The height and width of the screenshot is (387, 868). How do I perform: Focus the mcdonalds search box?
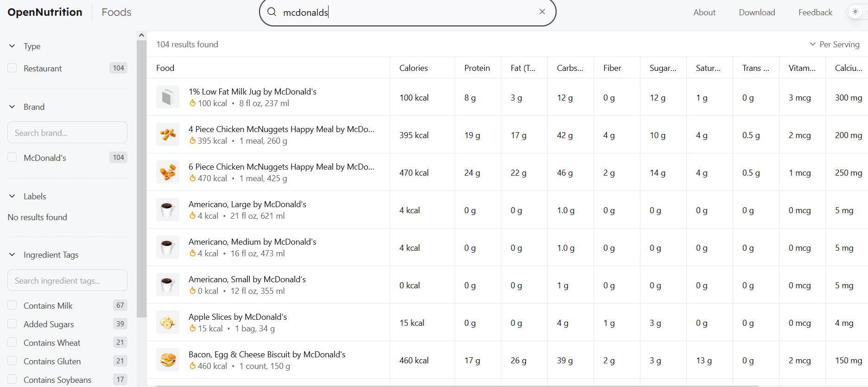coord(408,12)
